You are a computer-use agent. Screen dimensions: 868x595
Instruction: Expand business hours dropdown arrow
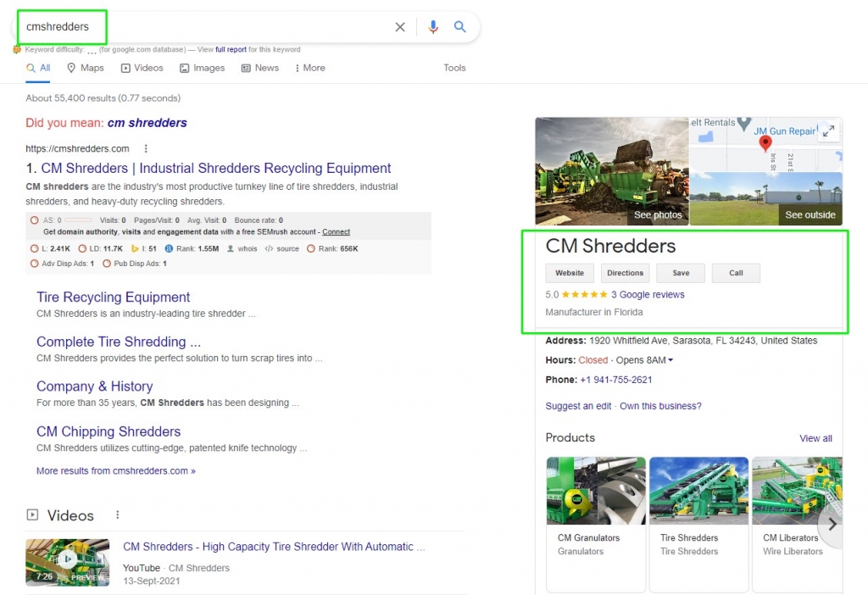pyautogui.click(x=670, y=360)
